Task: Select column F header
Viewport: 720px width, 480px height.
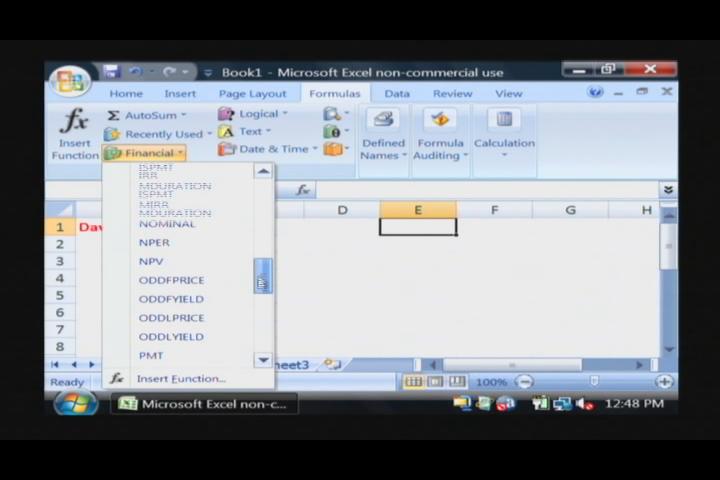Action: click(x=495, y=210)
